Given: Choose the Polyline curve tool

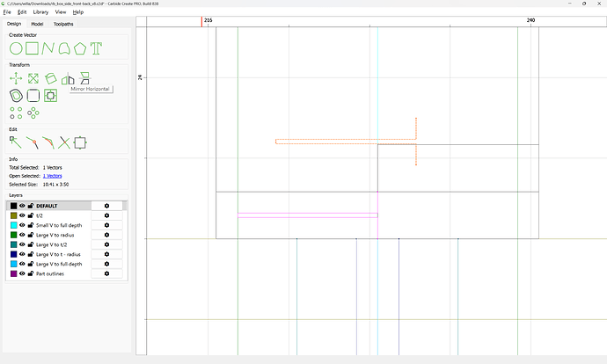Looking at the screenshot, I should pyautogui.click(x=48, y=47).
